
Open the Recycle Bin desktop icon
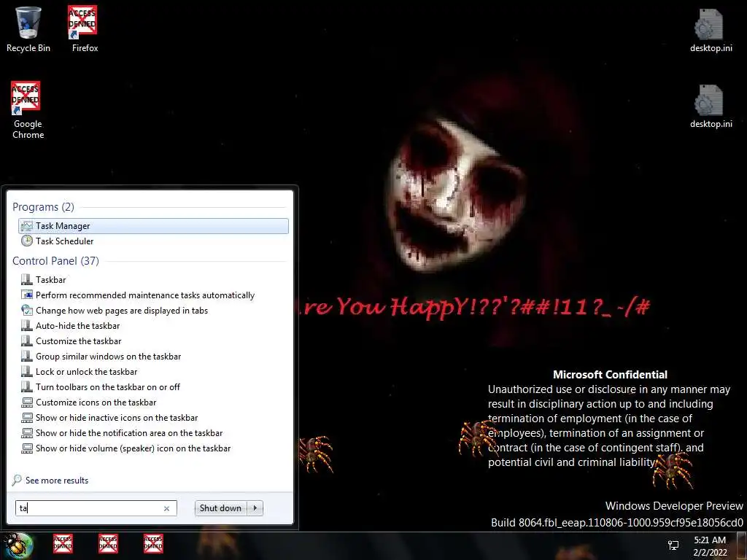[x=28, y=28]
